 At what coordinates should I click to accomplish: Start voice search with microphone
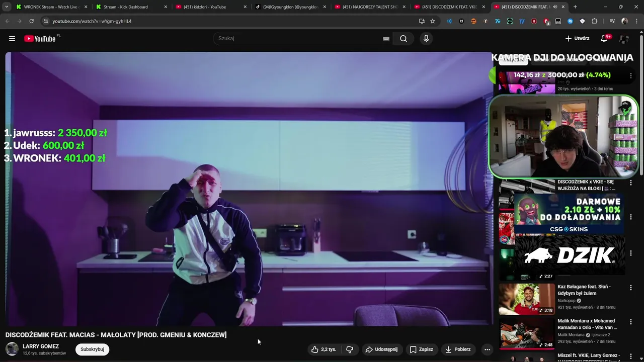tap(426, 39)
